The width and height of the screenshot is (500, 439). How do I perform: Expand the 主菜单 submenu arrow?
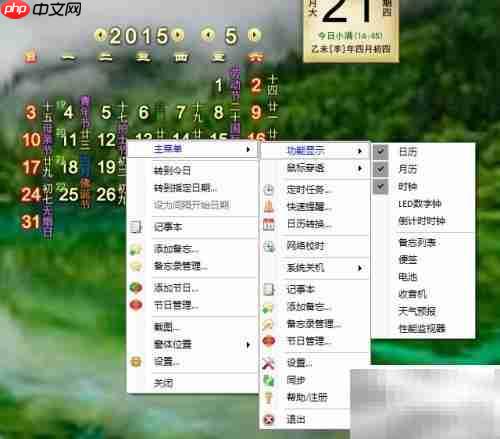coord(248,149)
